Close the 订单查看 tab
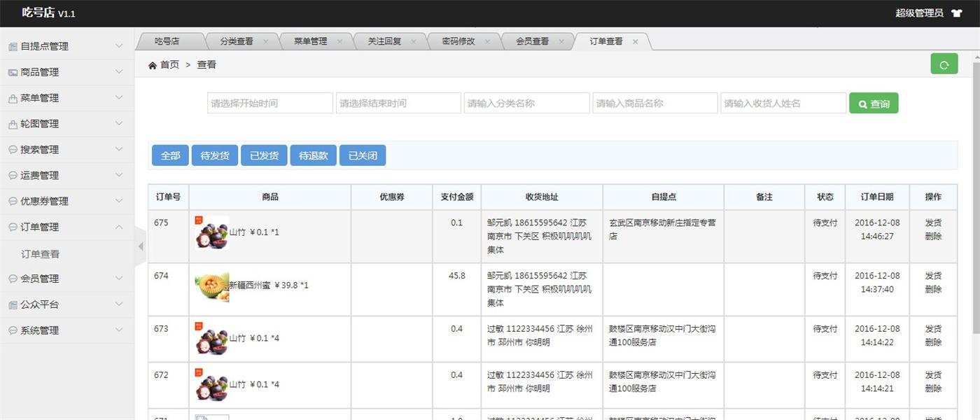 click(635, 42)
